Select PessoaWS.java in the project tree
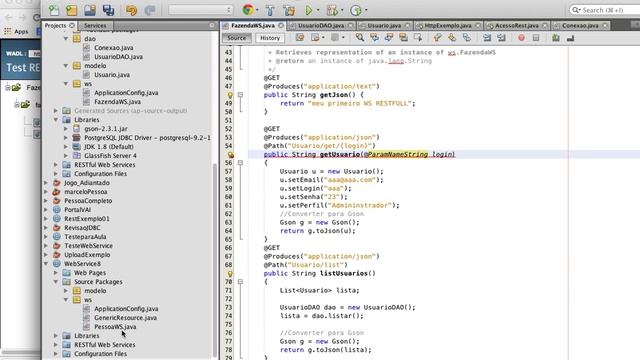Viewport: 640px width, 360px height. 115,327
